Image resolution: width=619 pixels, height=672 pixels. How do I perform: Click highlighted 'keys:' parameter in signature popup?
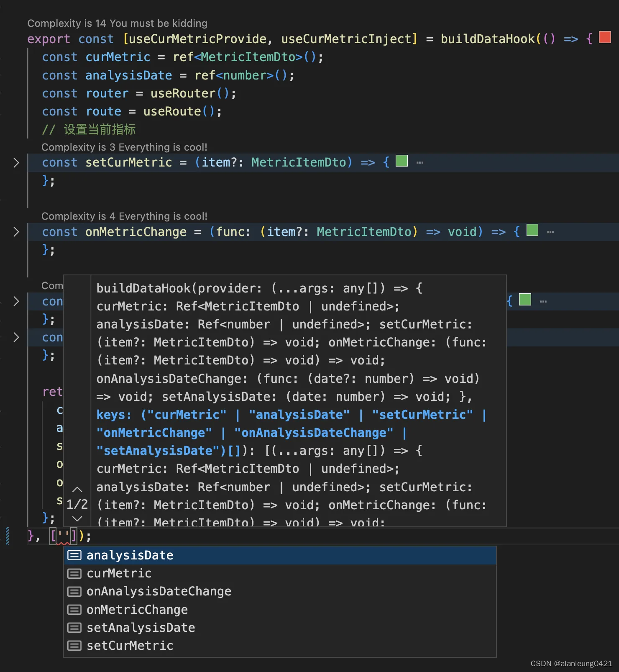(x=114, y=415)
